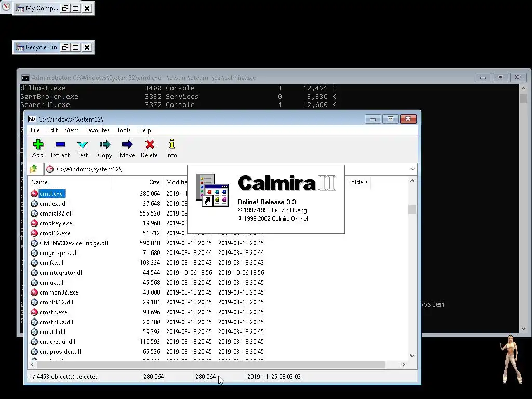
Task: Go up one folder level icon
Action: pyautogui.click(x=33, y=169)
